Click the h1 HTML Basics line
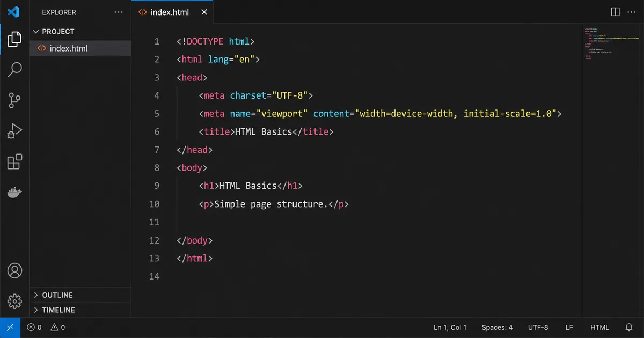The image size is (644, 338). pos(250,186)
